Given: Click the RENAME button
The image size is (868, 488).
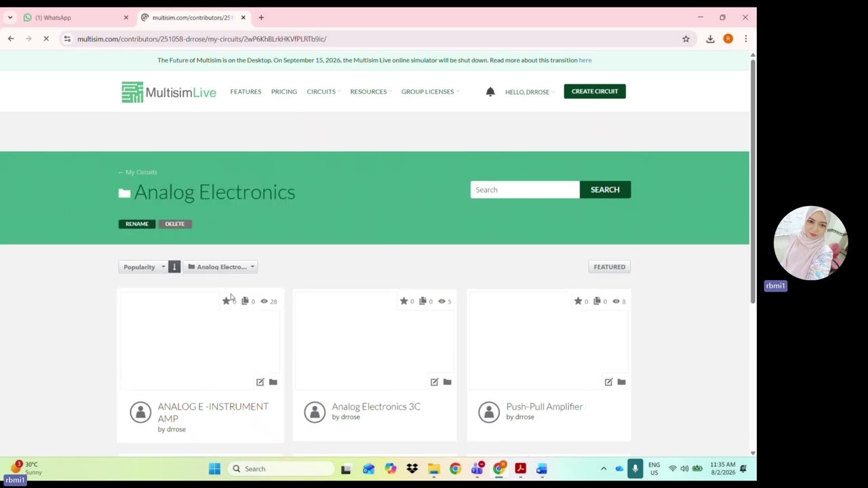Looking at the screenshot, I should coord(137,224).
